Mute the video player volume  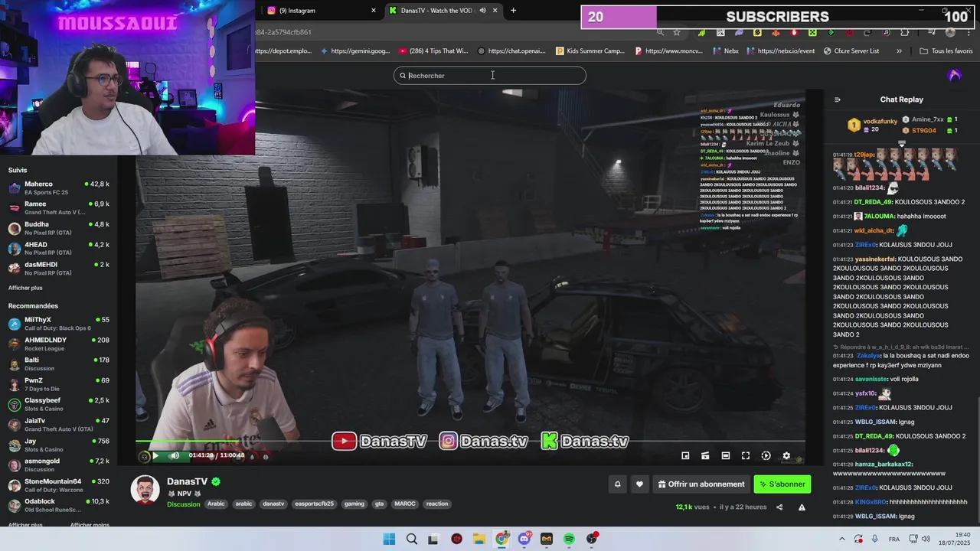pos(175,455)
